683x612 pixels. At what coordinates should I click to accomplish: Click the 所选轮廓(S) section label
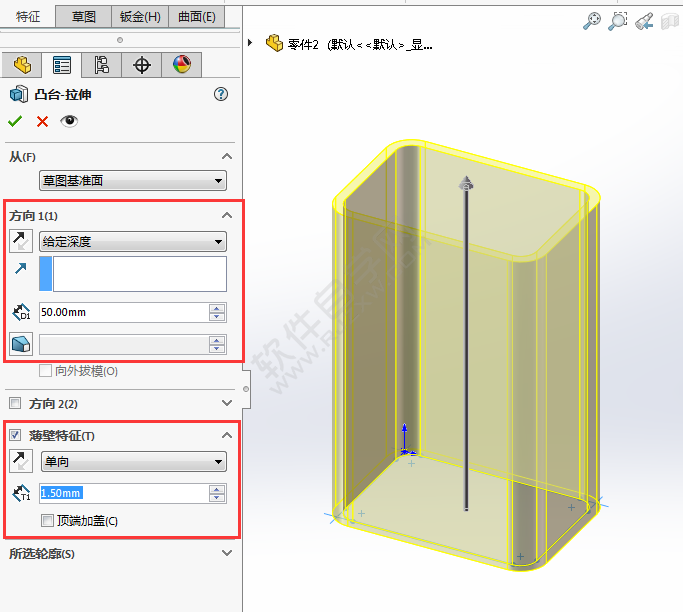click(x=42, y=554)
